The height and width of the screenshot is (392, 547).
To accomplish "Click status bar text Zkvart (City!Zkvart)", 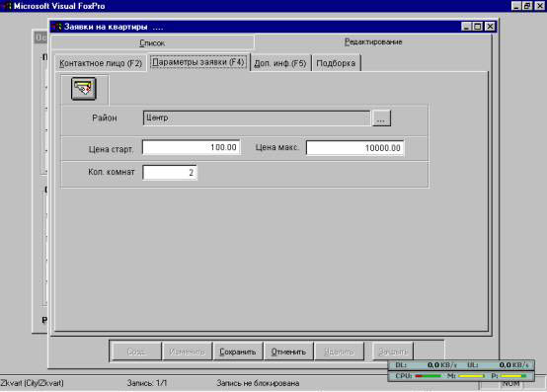I will tap(33, 383).
